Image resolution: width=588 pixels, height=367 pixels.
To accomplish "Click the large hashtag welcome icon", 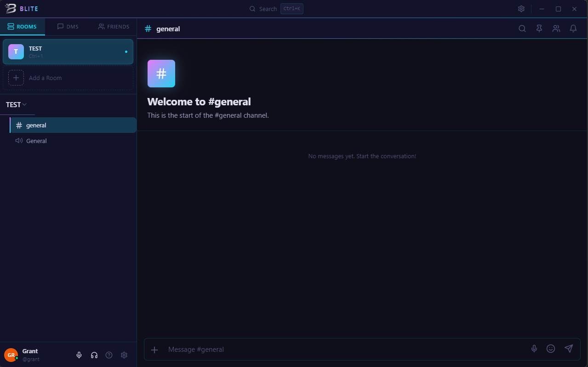I will (x=161, y=74).
